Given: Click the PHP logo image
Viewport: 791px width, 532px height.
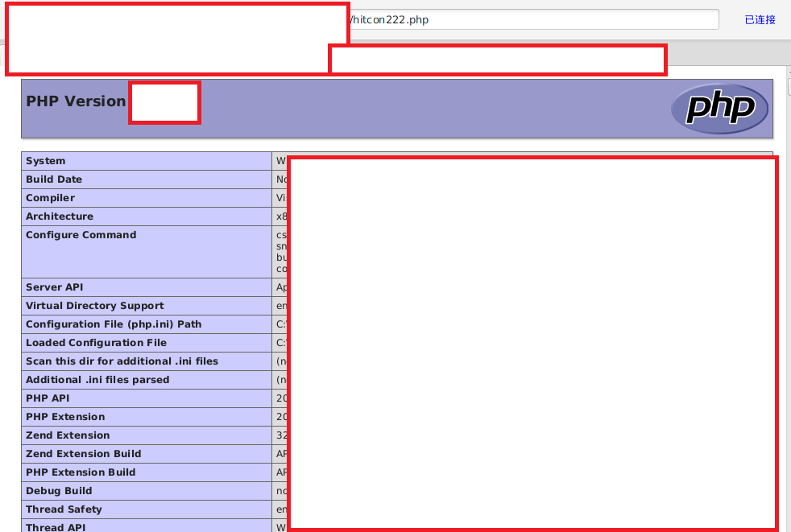Looking at the screenshot, I should 719,109.
